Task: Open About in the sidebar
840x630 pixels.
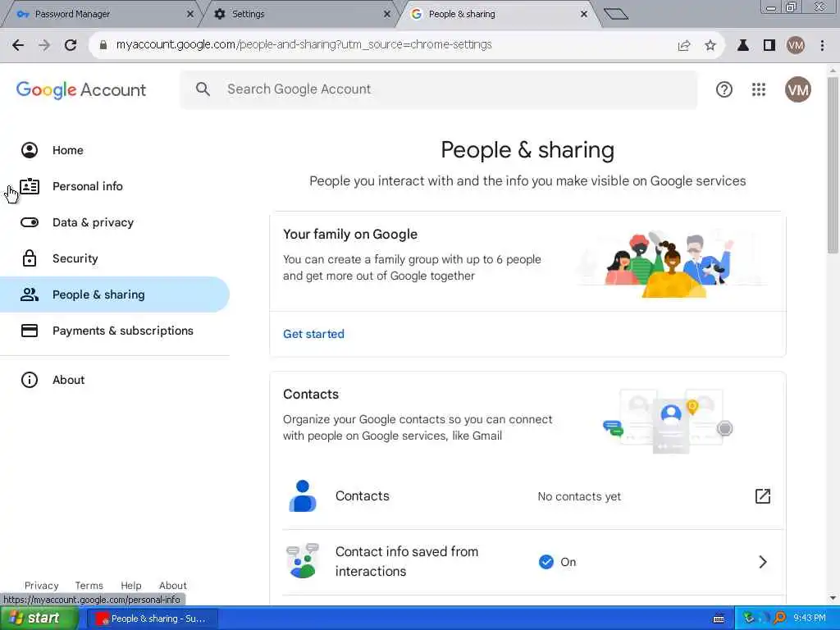Action: [115, 380]
